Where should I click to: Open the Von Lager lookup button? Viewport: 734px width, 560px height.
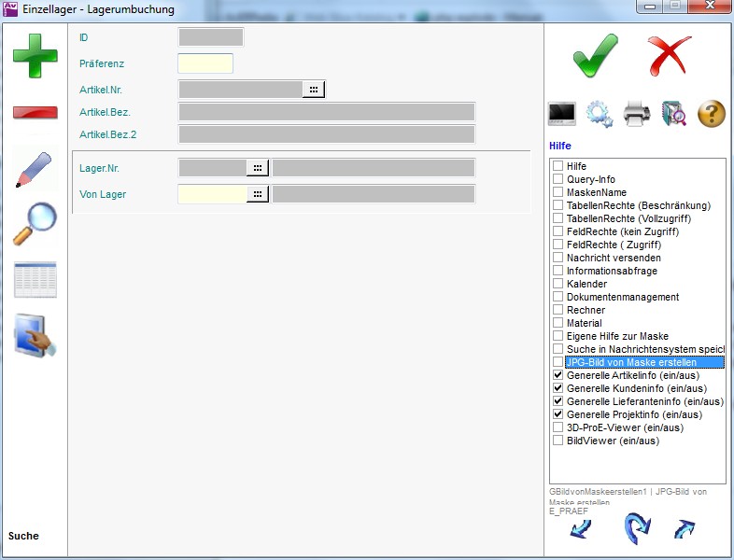click(258, 194)
